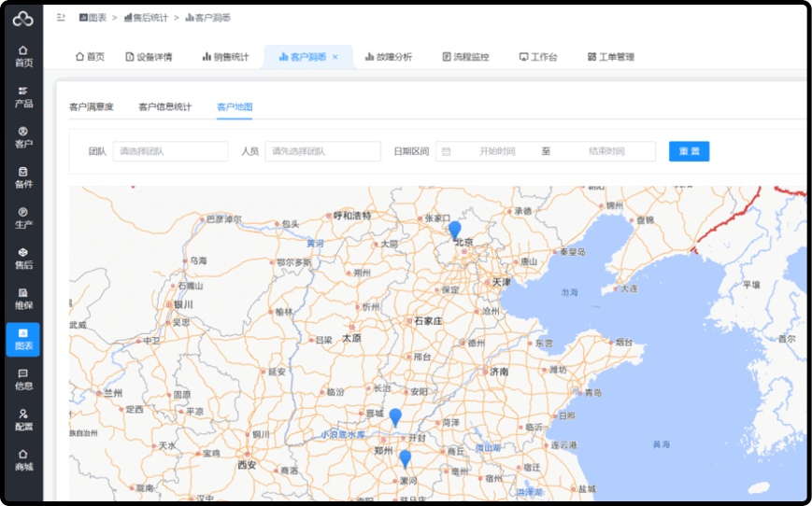
Task: Switch to the 客户满意度 sub-tab
Action: [x=92, y=106]
